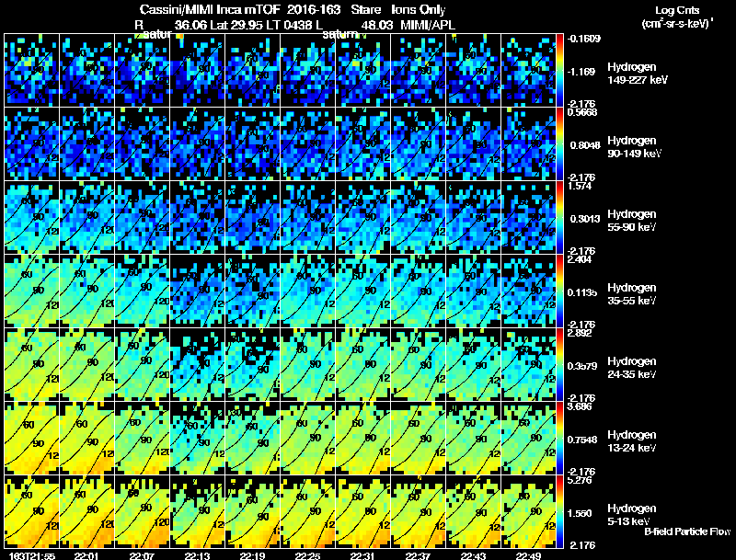Click the Hydrogen 5-13 keV label
The height and width of the screenshot is (560, 736).
[x=632, y=515]
